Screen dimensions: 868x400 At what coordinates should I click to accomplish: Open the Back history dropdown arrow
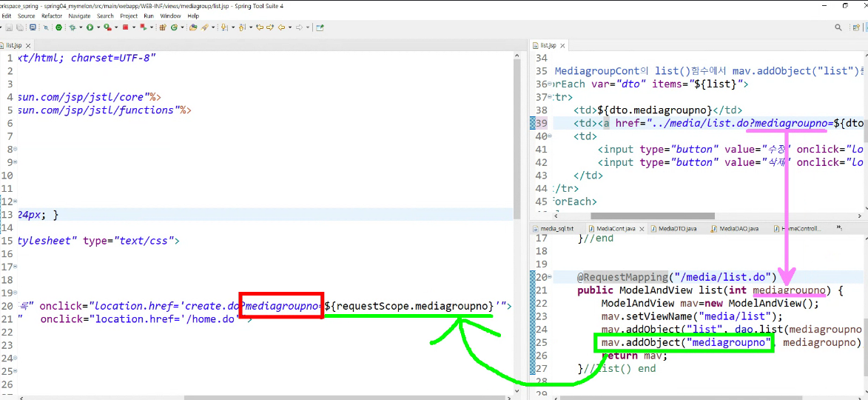(290, 27)
